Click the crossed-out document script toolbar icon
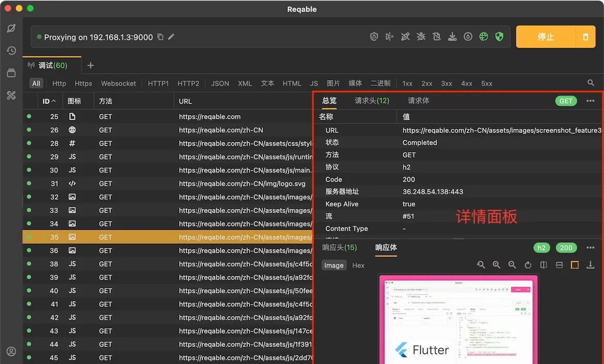This screenshot has height=364, width=604. pyautogui.click(x=436, y=36)
